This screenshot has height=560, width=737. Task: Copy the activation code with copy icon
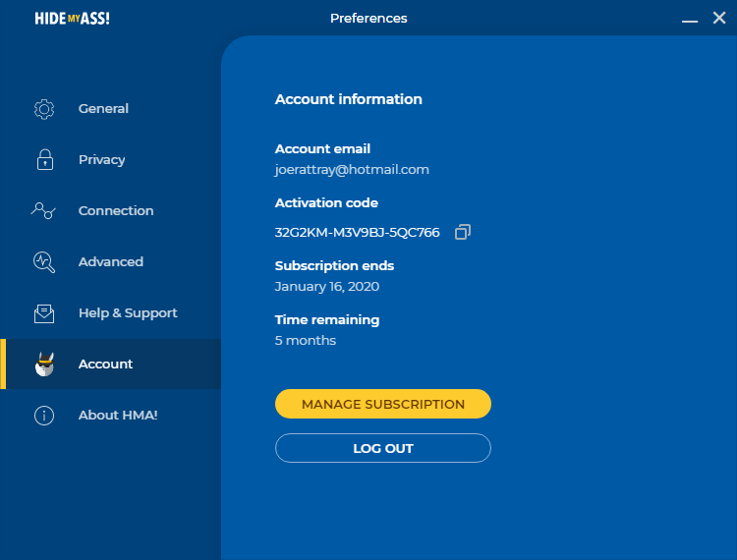tap(463, 232)
